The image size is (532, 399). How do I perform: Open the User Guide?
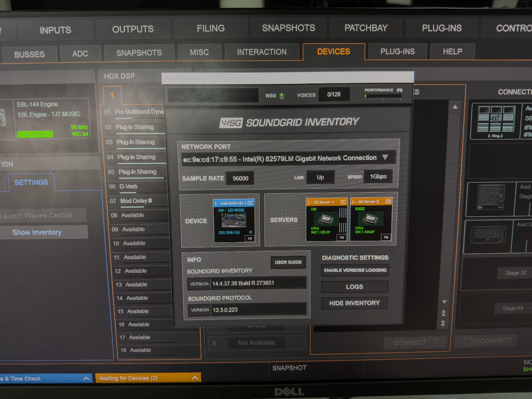288,262
